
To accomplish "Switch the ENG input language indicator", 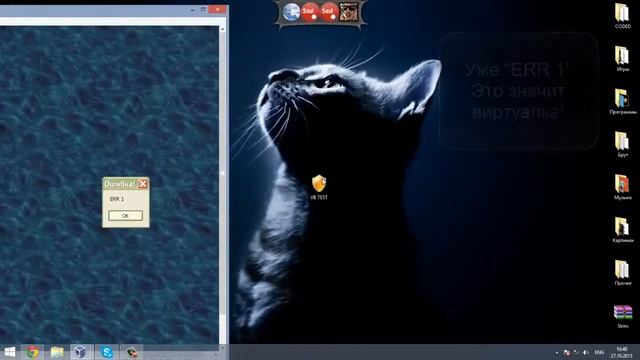I will click(599, 352).
